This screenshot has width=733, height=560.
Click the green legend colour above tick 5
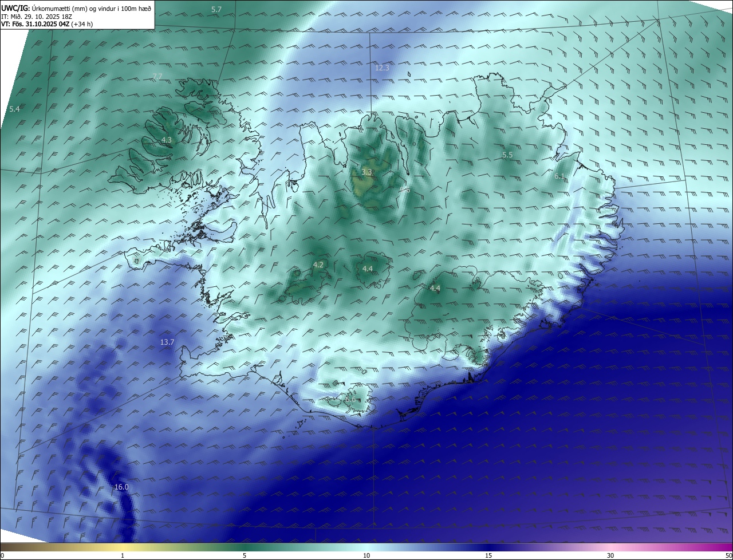tap(245, 547)
